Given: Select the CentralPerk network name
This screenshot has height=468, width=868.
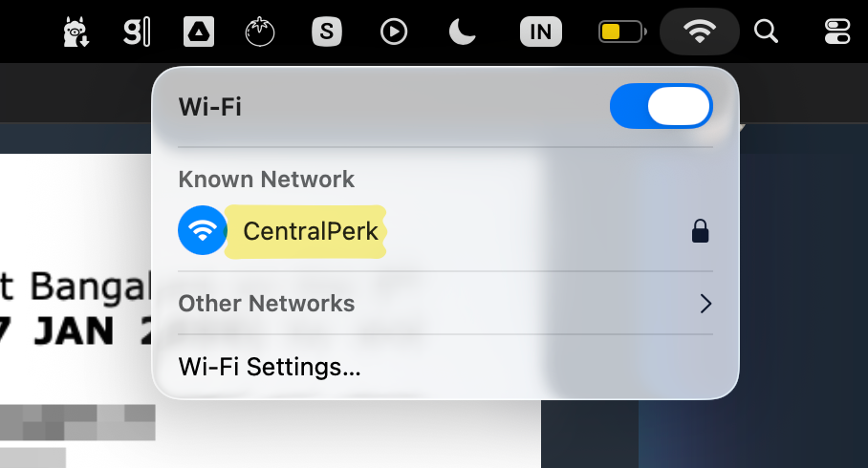Looking at the screenshot, I should (311, 231).
